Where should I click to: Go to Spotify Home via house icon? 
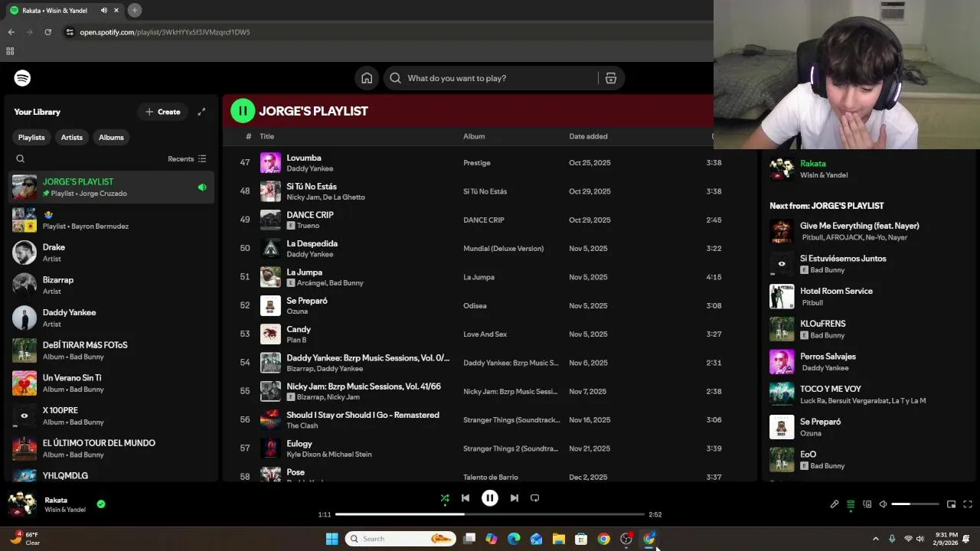(x=367, y=78)
